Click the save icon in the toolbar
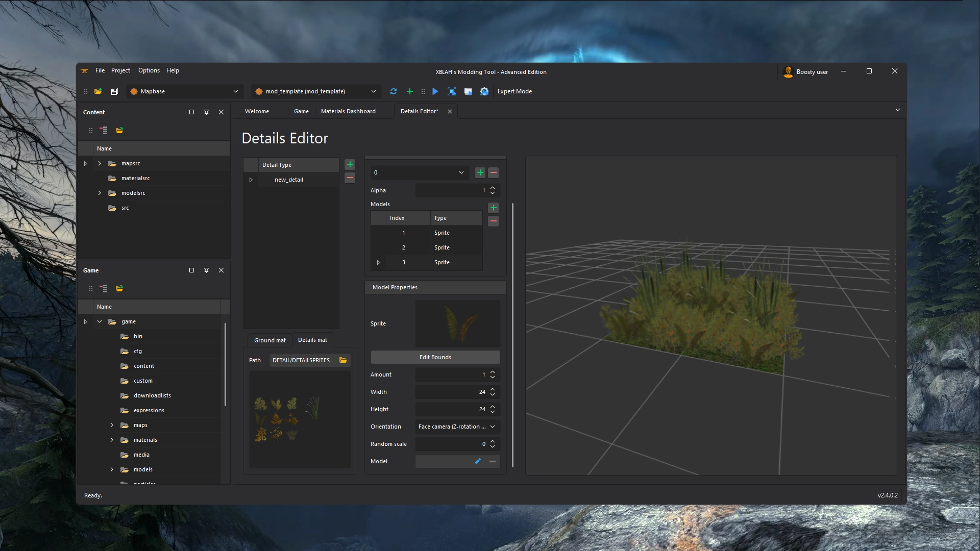 click(x=114, y=91)
